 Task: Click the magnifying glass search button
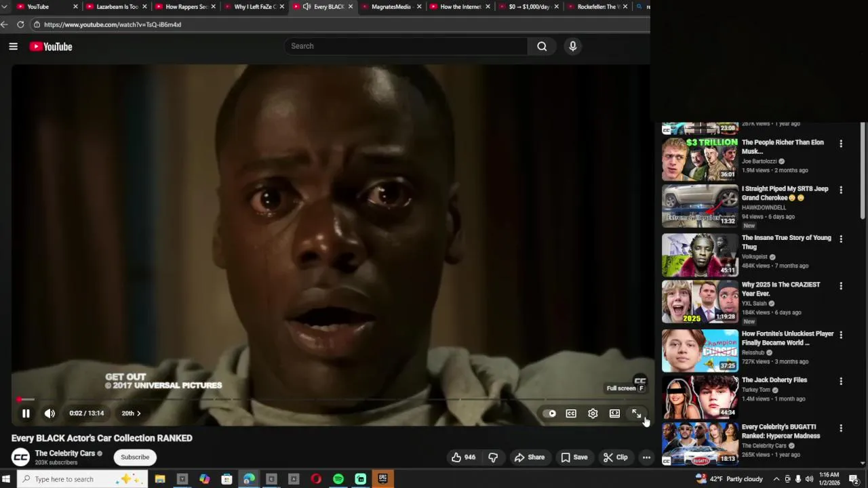click(x=542, y=46)
